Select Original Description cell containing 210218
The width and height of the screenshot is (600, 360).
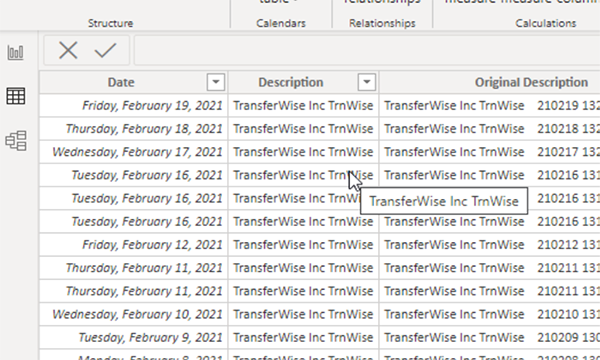pos(490,129)
